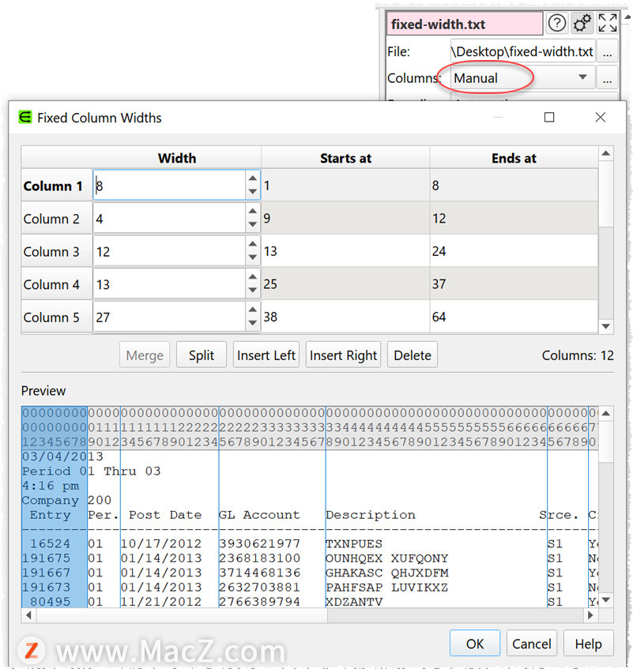Click the Fixed Column Widths app icon
Viewport: 633px width, 672px height.
click(x=25, y=117)
